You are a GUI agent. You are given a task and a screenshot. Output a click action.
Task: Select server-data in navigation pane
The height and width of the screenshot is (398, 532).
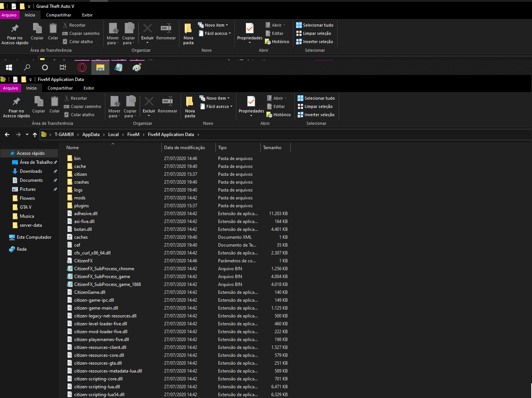pos(31,225)
